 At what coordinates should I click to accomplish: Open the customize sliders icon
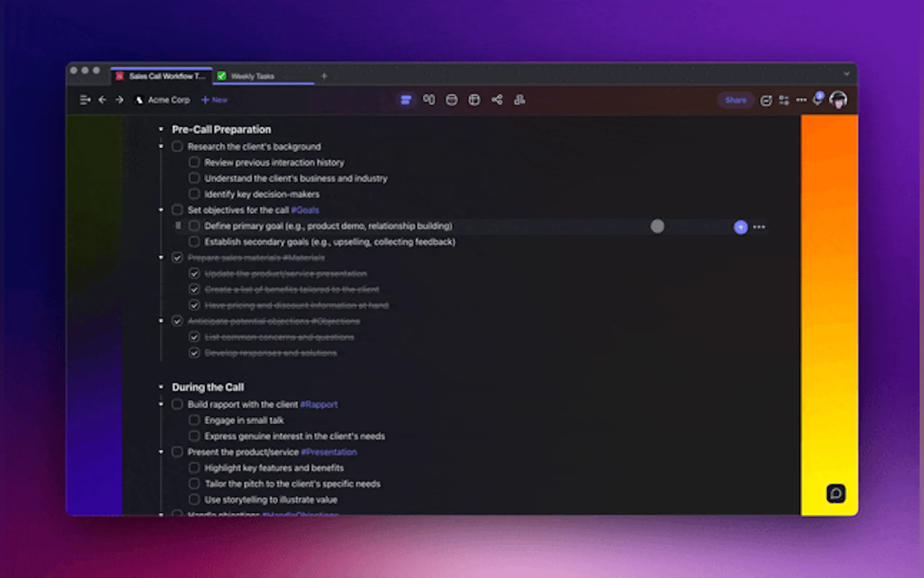click(x=784, y=100)
